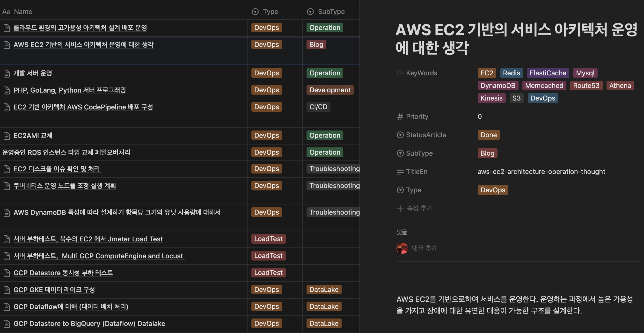Open page 운영중인 RDS 인스턴스 타입 교체 페일오버처리
This screenshot has height=333, width=644.
[x=66, y=152]
